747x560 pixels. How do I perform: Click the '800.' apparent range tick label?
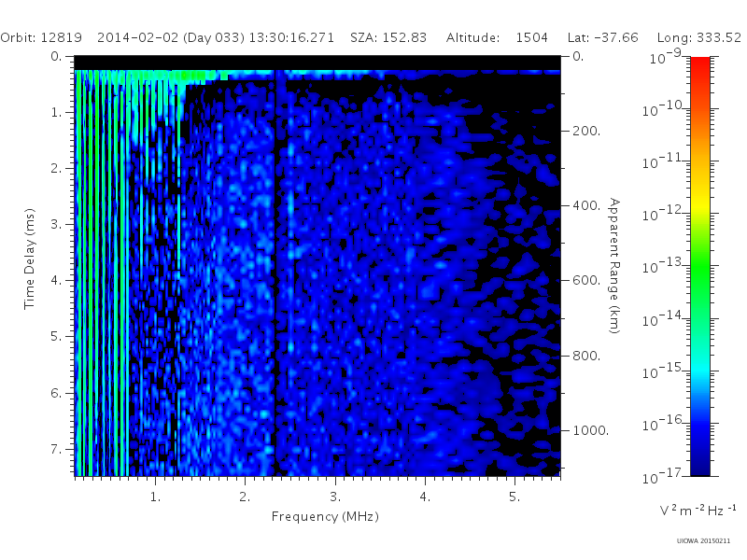coord(586,356)
